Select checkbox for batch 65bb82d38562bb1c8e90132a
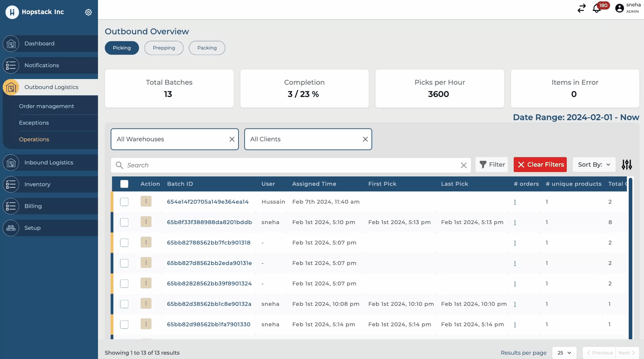Image resolution: width=644 pixels, height=359 pixels. (124, 304)
